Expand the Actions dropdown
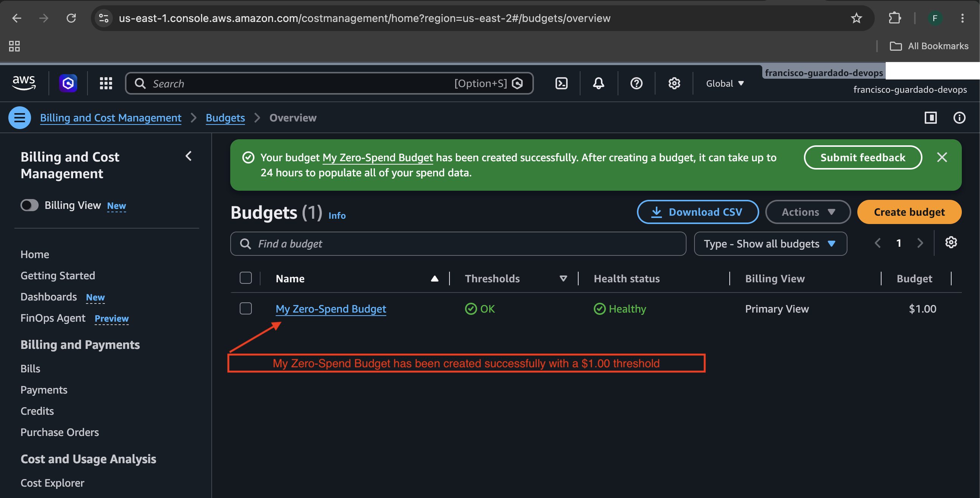Image resolution: width=980 pixels, height=498 pixels. coord(808,212)
